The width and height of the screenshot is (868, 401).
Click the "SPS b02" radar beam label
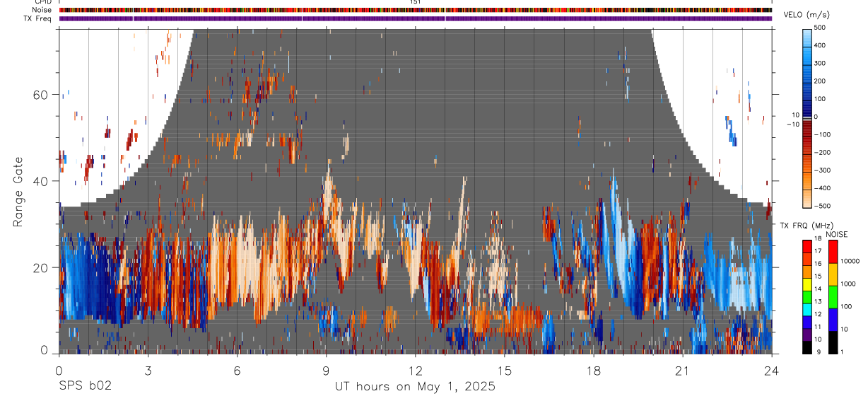[85, 387]
